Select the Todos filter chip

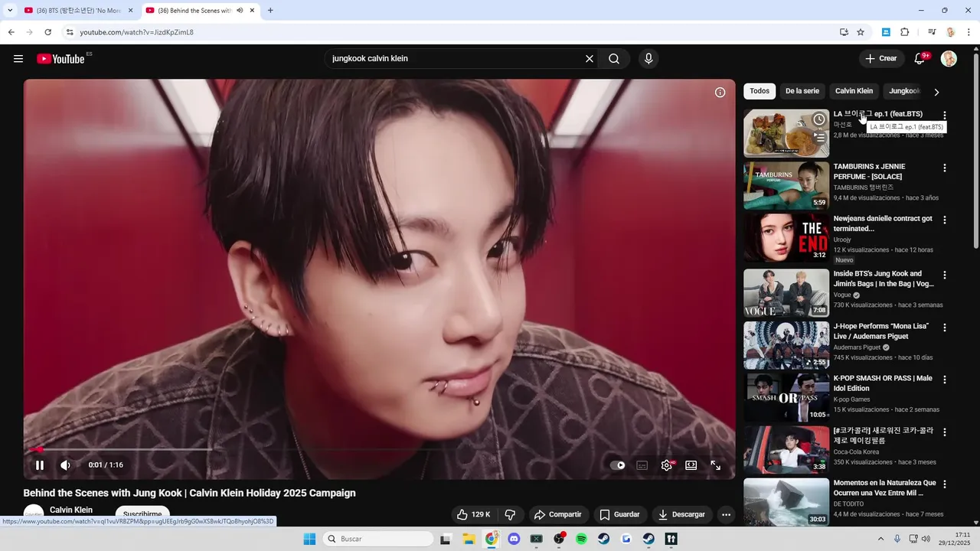(x=759, y=91)
